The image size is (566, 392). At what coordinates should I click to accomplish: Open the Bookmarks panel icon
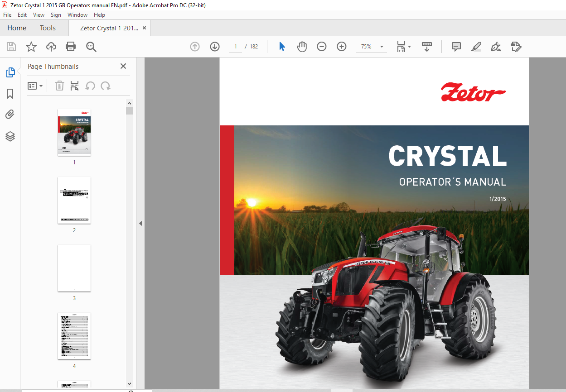pyautogui.click(x=10, y=94)
